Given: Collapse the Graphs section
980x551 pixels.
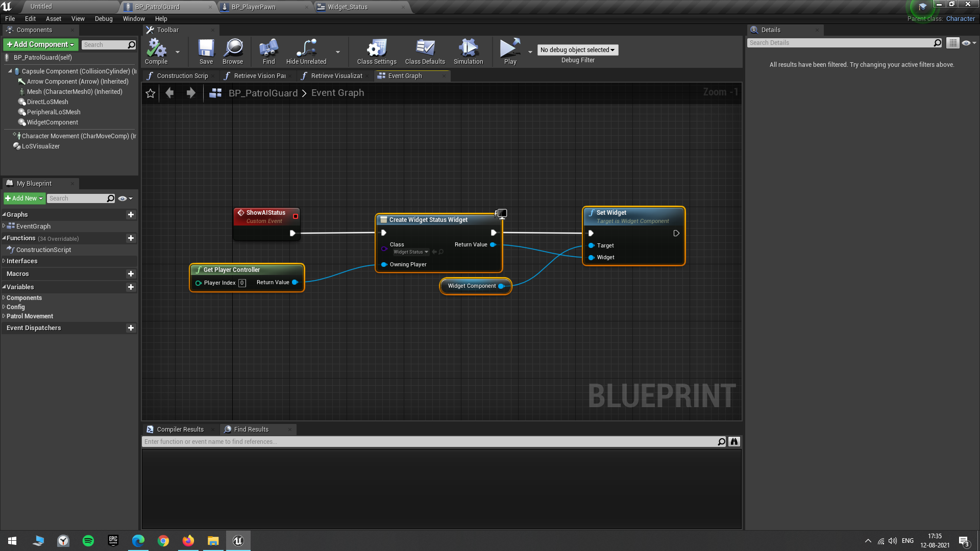Looking at the screenshot, I should pyautogui.click(x=4, y=215).
